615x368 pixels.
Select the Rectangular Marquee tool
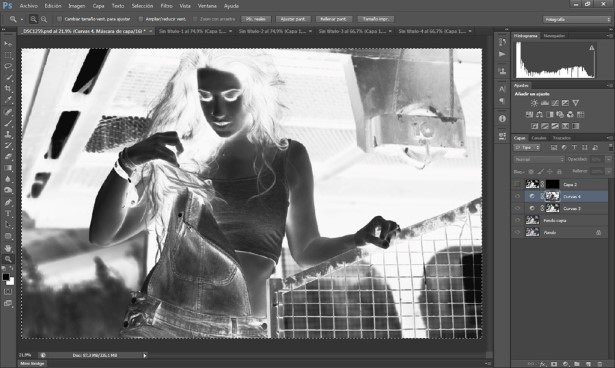click(8, 55)
